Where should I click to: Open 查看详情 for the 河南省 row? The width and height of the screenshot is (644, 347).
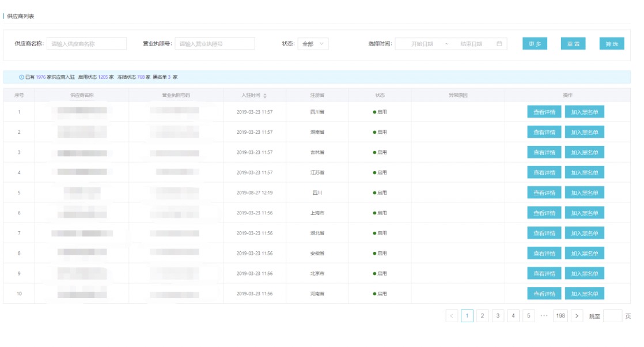544,293
